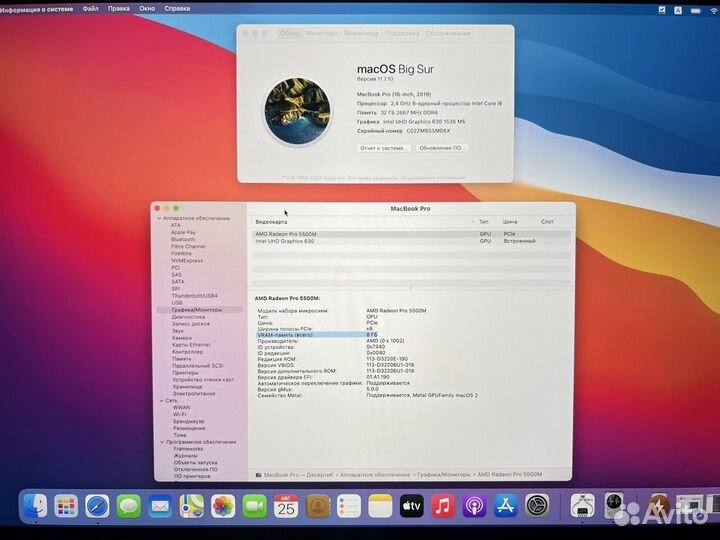This screenshot has height=540, width=720.
Task: Sort by the Тип column header
Action: click(x=484, y=222)
